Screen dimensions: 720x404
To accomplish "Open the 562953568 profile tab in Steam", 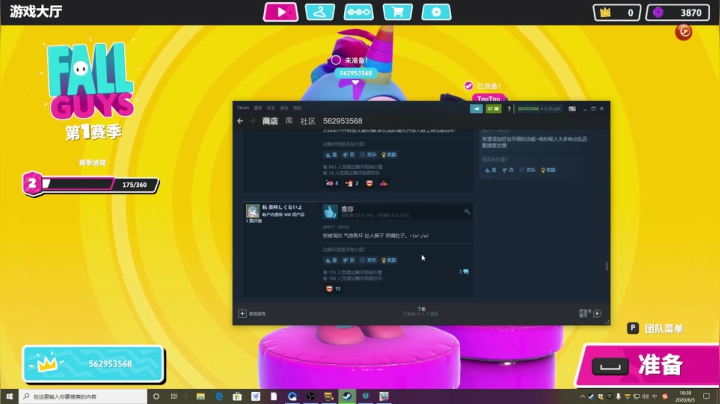I will pos(343,121).
